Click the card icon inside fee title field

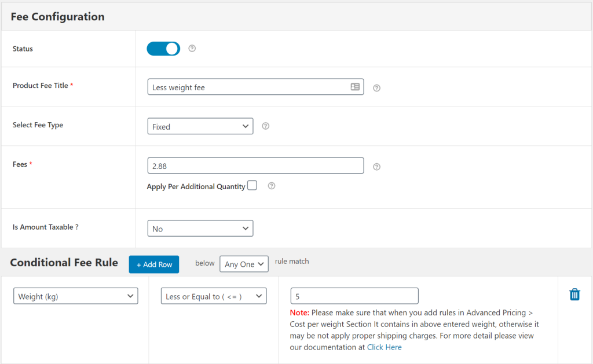tap(355, 87)
